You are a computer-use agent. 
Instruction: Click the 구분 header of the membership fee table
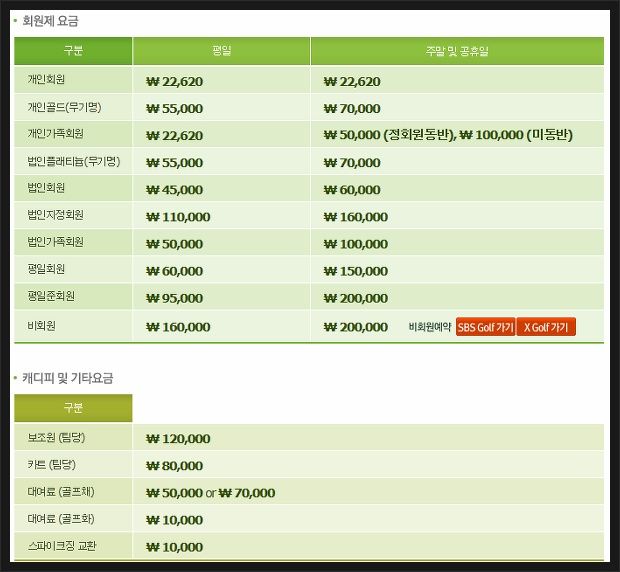73,51
